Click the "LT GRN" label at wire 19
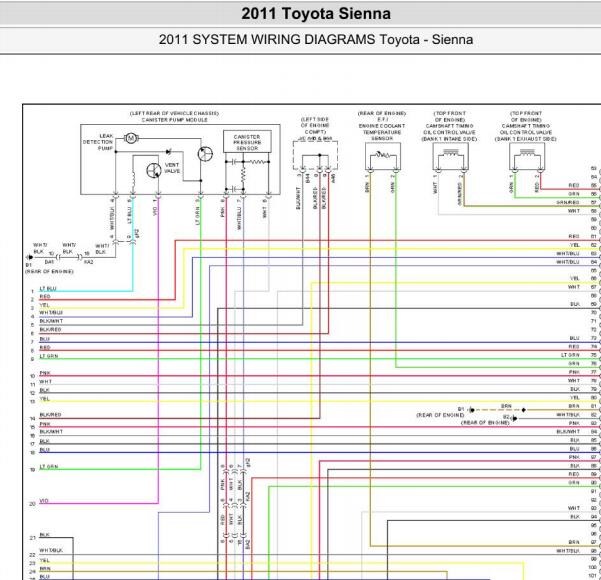This screenshot has width=601, height=580. (x=49, y=467)
